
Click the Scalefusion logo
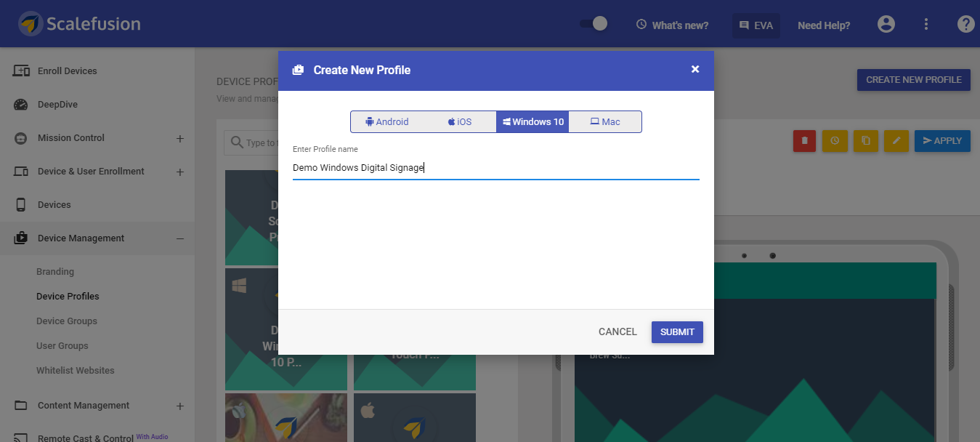click(80, 24)
